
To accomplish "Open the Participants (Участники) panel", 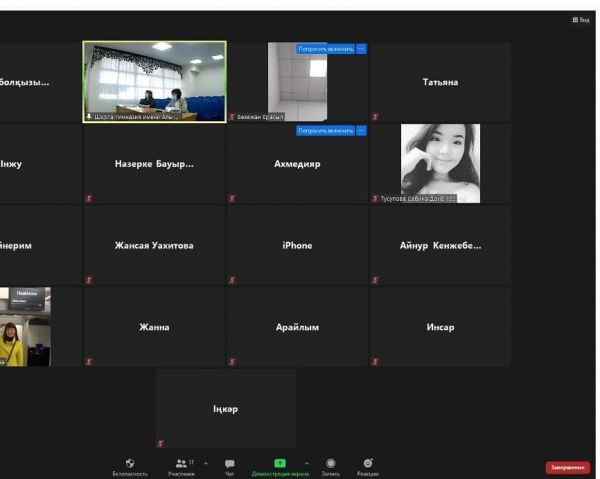I will (181, 464).
